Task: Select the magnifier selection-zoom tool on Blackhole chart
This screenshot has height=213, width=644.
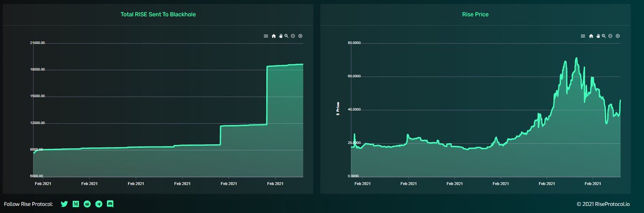Action: tap(287, 36)
